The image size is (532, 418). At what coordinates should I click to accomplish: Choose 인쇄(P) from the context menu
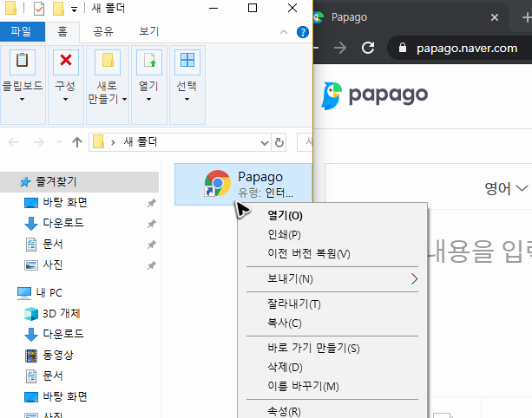coord(332,235)
